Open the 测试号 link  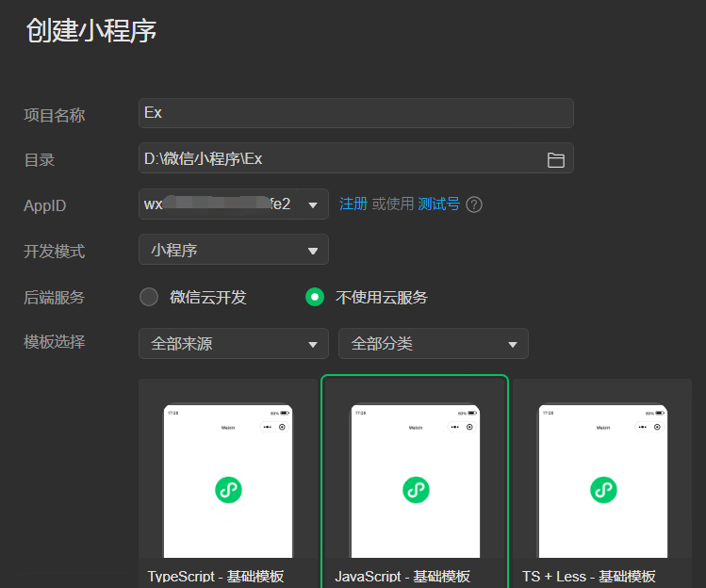point(438,204)
